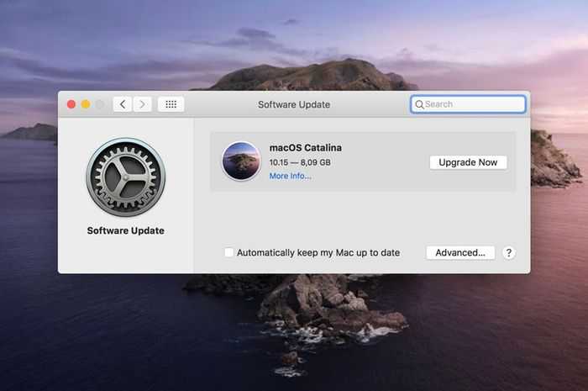Click the macOS Catalina title text

tap(305, 148)
